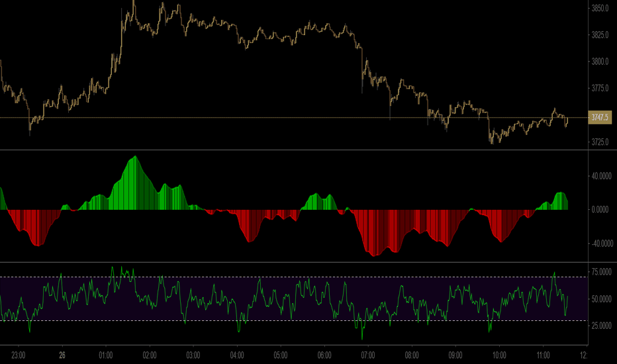Viewport: 617px width, 364px height.
Task: Click the 08:00 time axis label
Action: 412,355
